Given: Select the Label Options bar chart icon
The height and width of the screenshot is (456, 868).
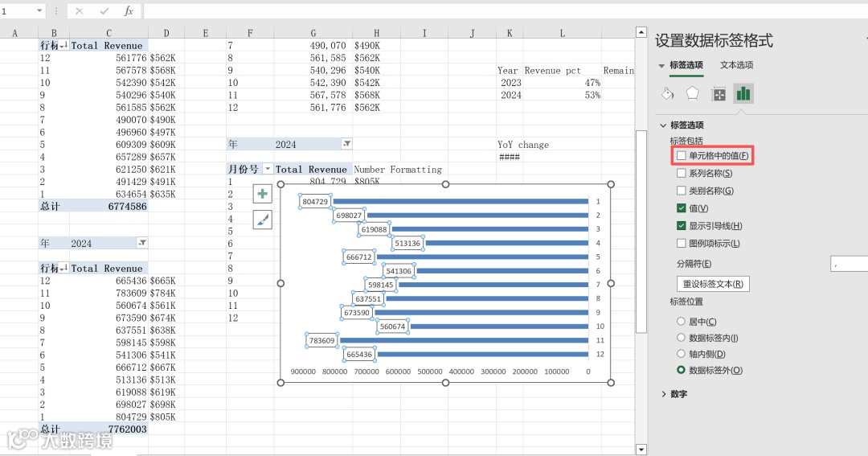Looking at the screenshot, I should [743, 93].
